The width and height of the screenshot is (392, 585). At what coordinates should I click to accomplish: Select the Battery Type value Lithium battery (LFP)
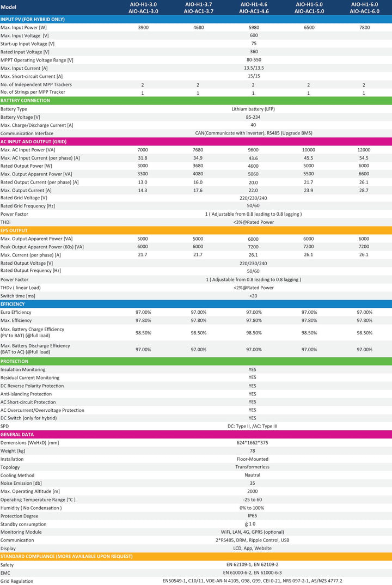point(253,109)
